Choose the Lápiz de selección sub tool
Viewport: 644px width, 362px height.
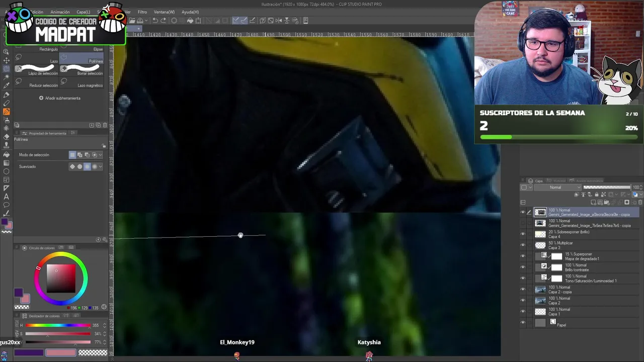(37, 71)
